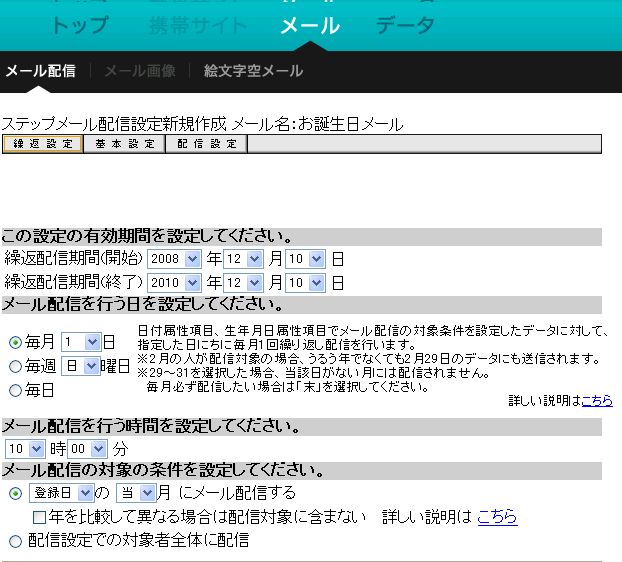Screen dimensions: 622x562
Task: Open the start period year dropdown showing 2008
Action: point(174,258)
